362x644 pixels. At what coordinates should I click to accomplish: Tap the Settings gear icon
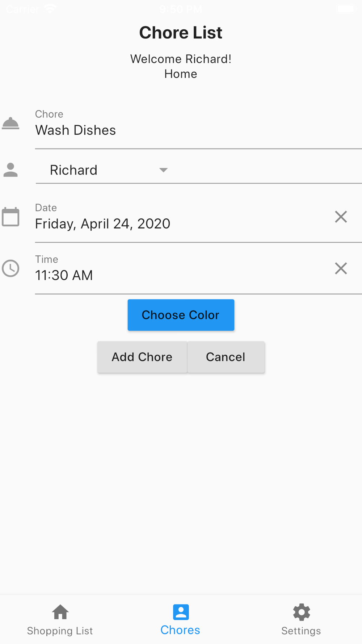click(x=302, y=612)
